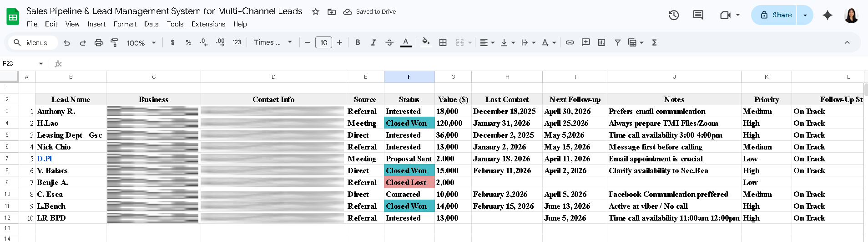Click the formula bar input

tap(464, 64)
